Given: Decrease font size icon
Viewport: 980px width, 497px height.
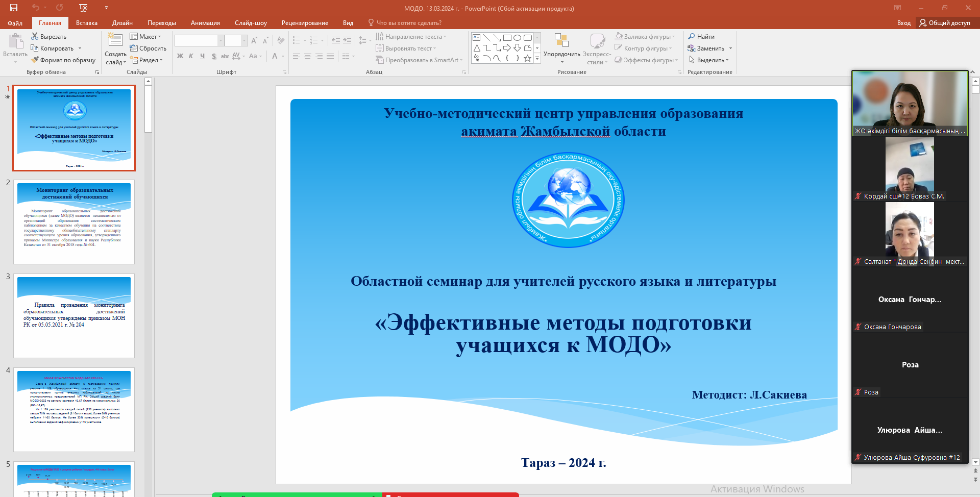Looking at the screenshot, I should pos(265,40).
